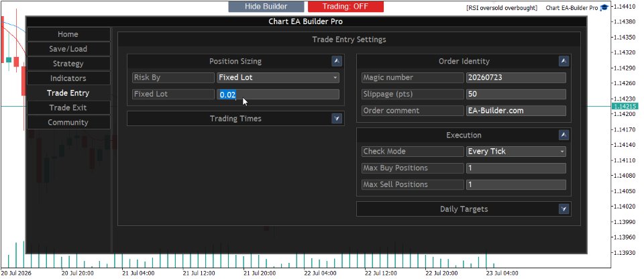Go to the Trade Exit tab
Image resolution: width=644 pixels, height=279 pixels.
pos(68,108)
